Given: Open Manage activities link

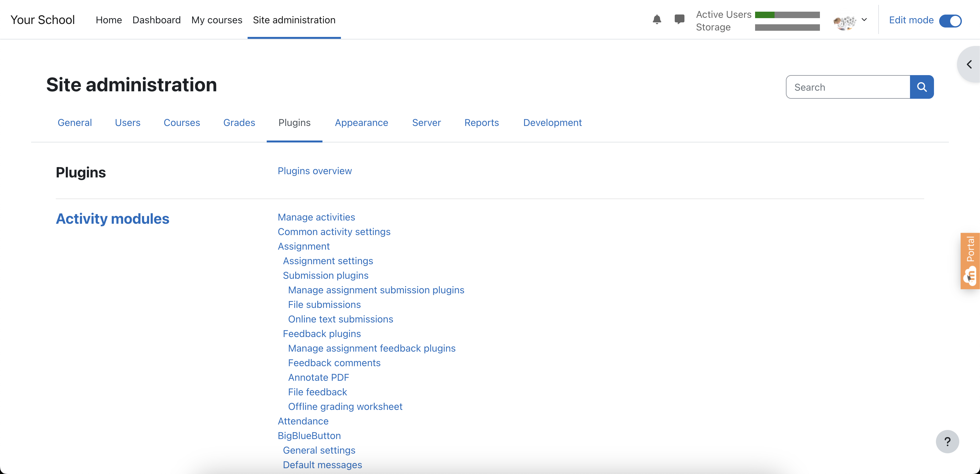Looking at the screenshot, I should 316,217.
